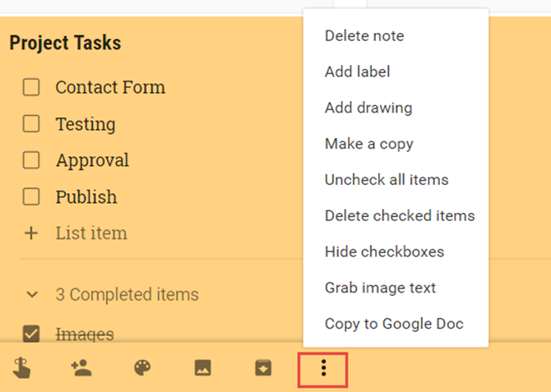Image resolution: width=551 pixels, height=392 pixels.
Task: Mark the Approval item as done
Action: [31, 160]
